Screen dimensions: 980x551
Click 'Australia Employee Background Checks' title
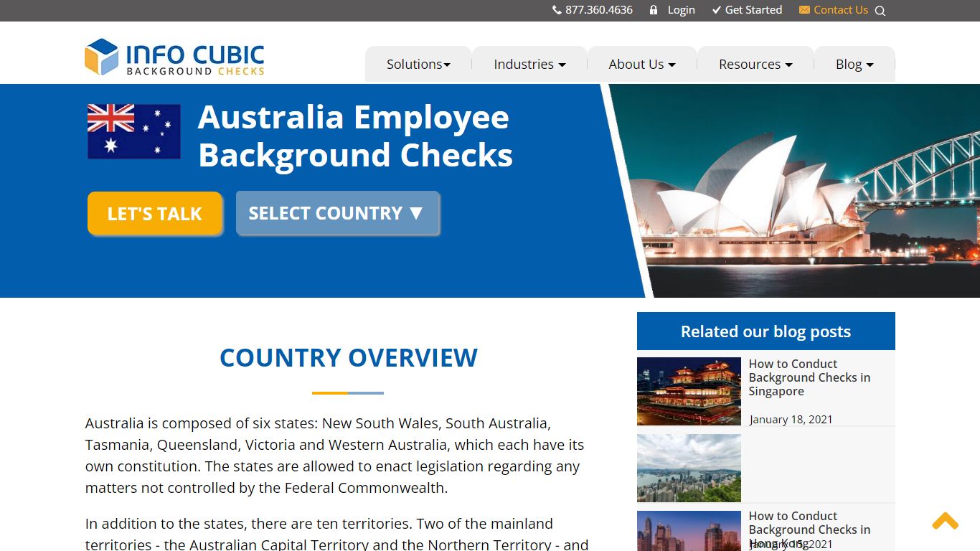[355, 136]
